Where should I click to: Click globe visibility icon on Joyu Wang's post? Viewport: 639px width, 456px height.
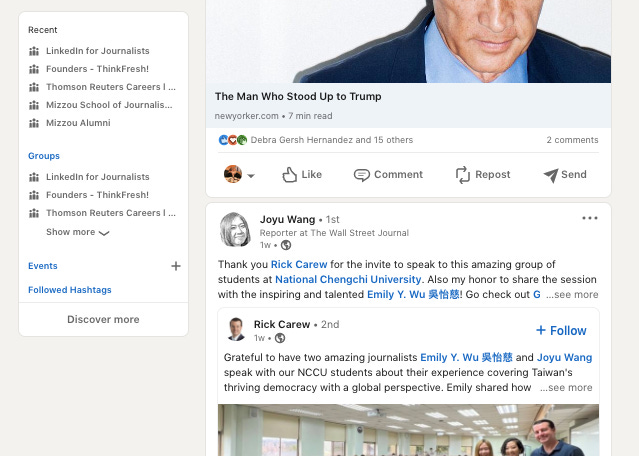tap(286, 245)
